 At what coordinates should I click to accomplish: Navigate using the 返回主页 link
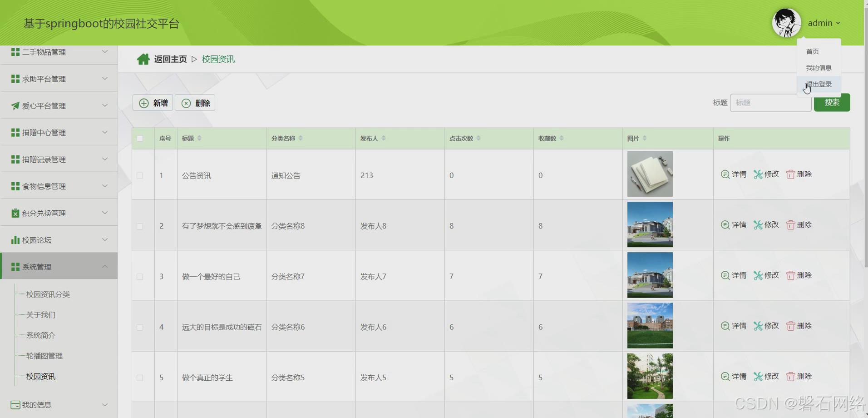tap(170, 59)
